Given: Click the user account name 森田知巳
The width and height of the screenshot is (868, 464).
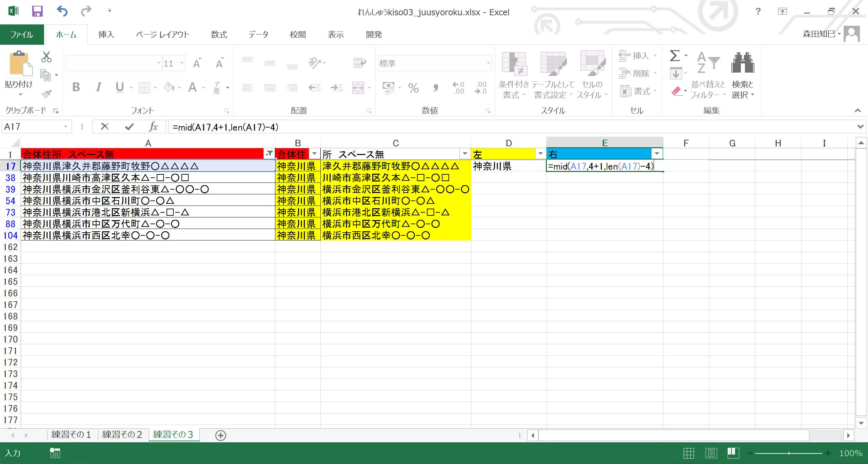Looking at the screenshot, I should [x=819, y=34].
